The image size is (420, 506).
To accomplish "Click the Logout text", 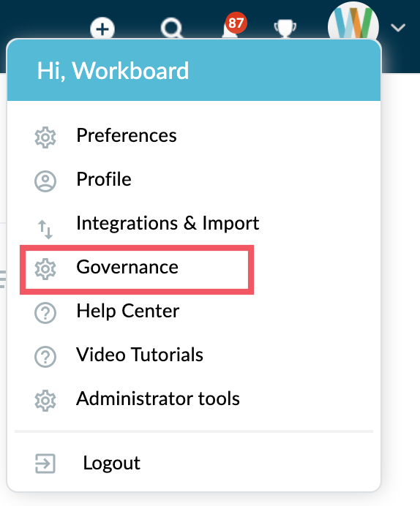I will point(112,463).
